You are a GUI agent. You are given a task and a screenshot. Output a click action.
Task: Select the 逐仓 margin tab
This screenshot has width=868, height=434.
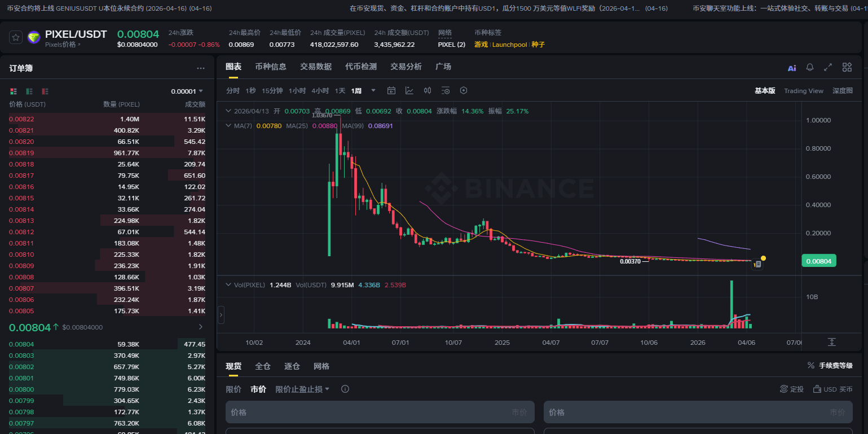tap(292, 366)
